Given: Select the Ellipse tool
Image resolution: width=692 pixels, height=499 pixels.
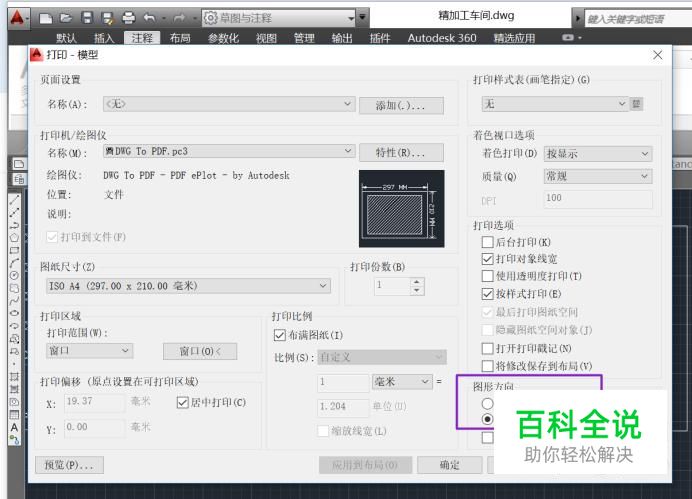Looking at the screenshot, I should click(x=15, y=313).
